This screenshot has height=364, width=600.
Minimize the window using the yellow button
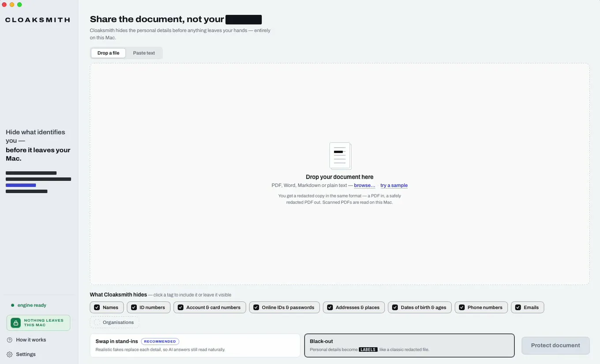click(12, 4)
